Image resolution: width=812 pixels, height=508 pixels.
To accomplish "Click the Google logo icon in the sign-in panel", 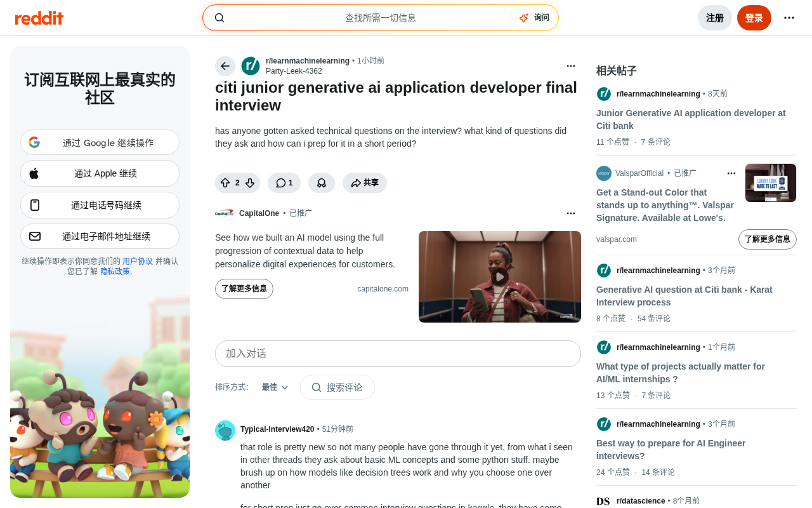I will (34, 142).
